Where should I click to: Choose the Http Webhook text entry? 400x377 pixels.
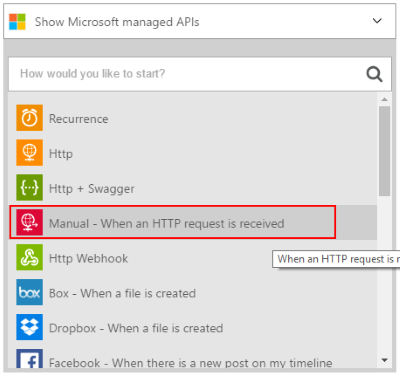(x=88, y=259)
